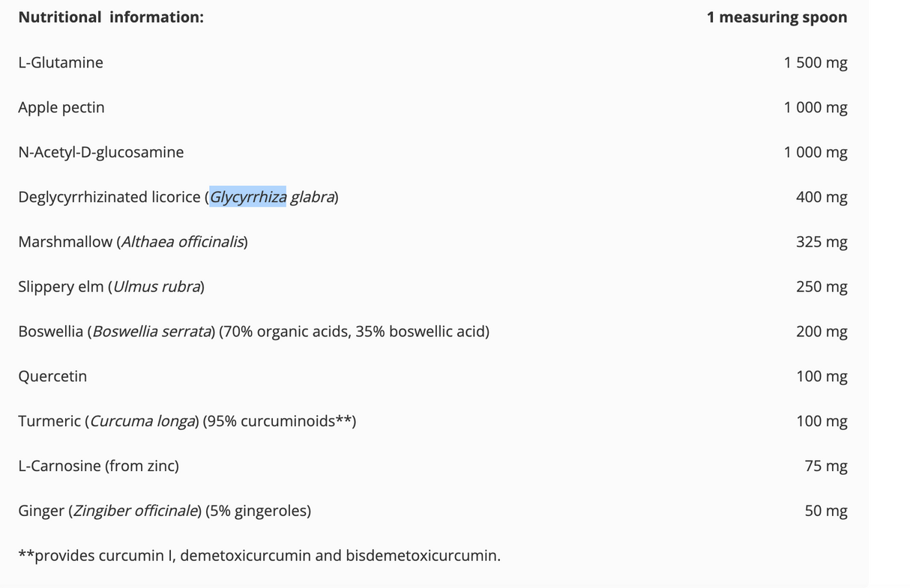The width and height of the screenshot is (910, 588).
Task: Click the 75 mg value
Action: click(826, 466)
